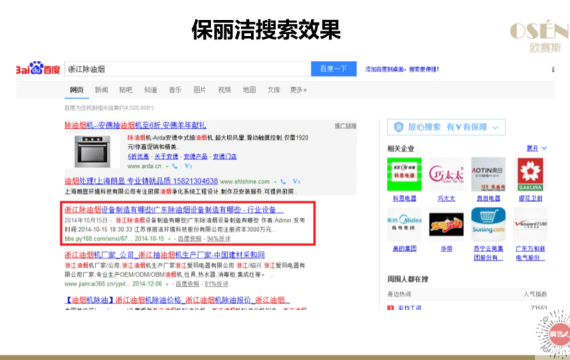Expand dropdown arrow beside www.arda.cn
This screenshot has width=570, height=360.
pos(167,166)
